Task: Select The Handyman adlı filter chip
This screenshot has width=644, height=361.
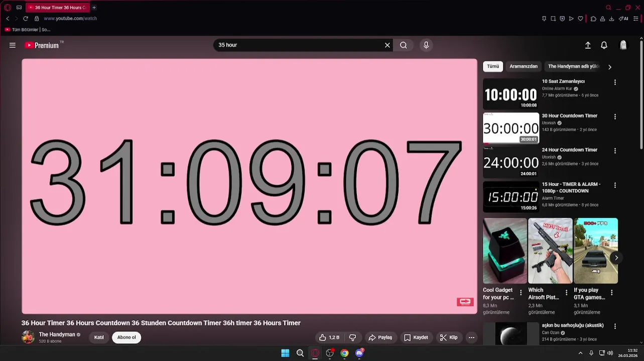Action: coord(574,66)
